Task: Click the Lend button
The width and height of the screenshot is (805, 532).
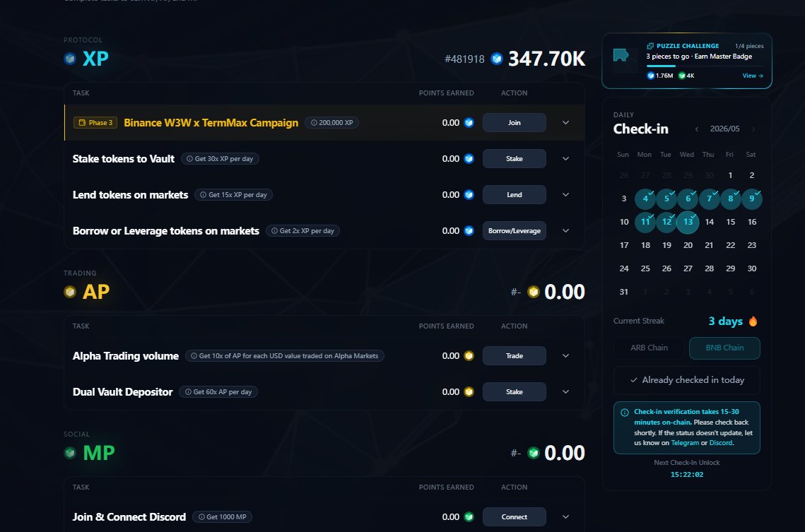Action: pyautogui.click(x=515, y=194)
